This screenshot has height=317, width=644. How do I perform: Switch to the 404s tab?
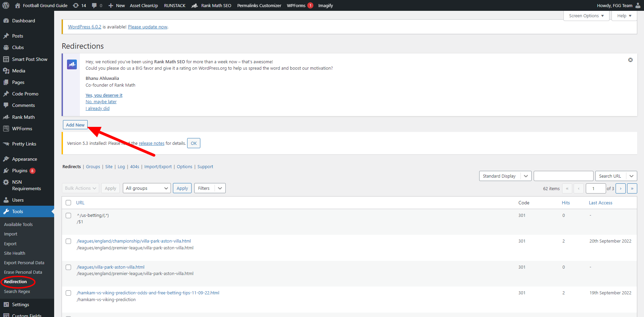point(134,167)
